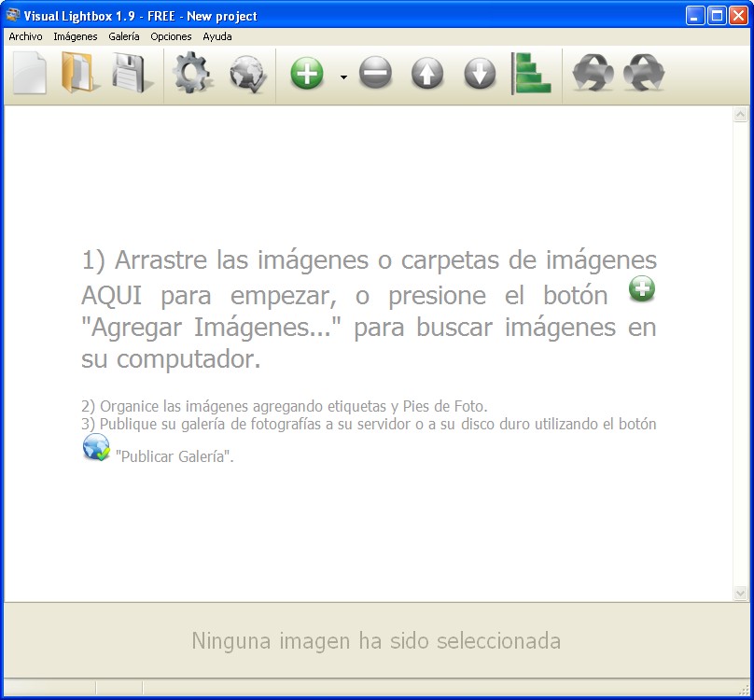754x700 pixels.
Task: Open the Archivo menu
Action: pos(25,36)
